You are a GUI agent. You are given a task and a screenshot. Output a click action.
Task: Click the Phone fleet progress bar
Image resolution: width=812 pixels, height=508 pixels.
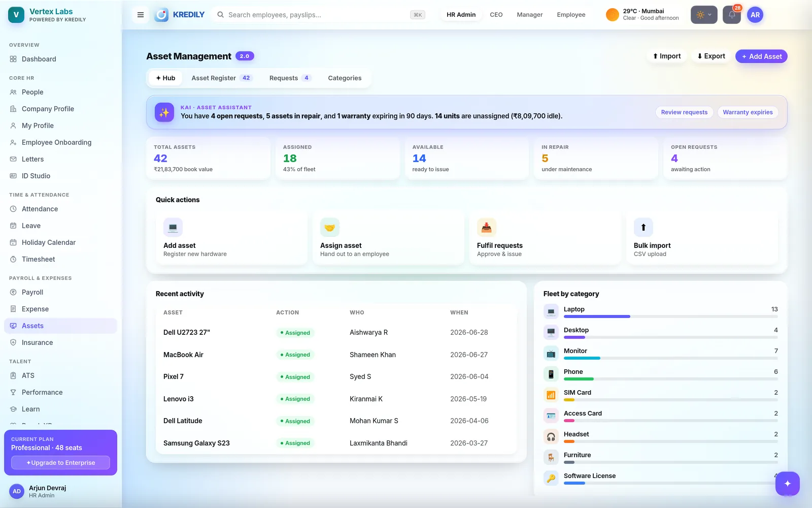670,379
